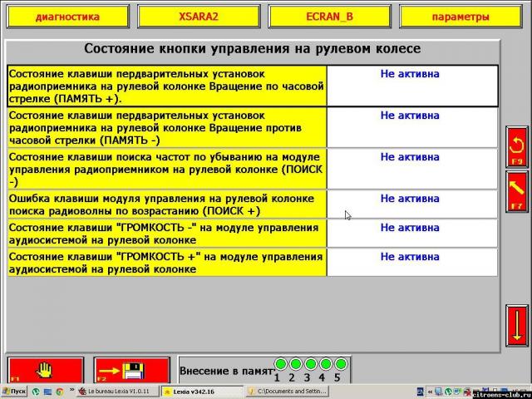Image resolution: width=532 pixels, height=399 pixels.
Task: Click Не активна value for ПАМЯТЬ +
Action: tap(410, 74)
